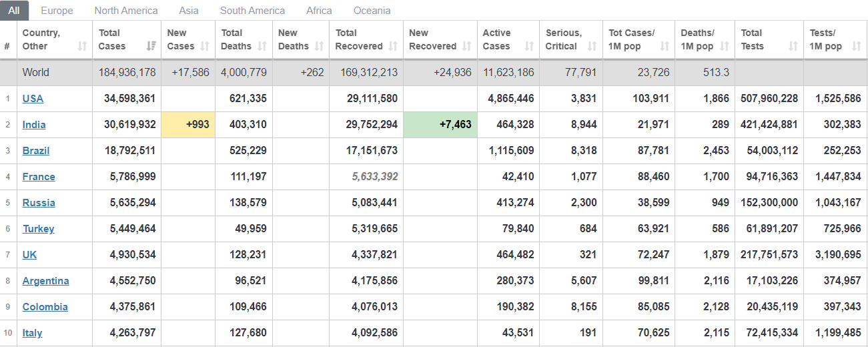This screenshot has width=868, height=347.
Task: Click sort arrows in New Deaths header
Action: (x=318, y=46)
